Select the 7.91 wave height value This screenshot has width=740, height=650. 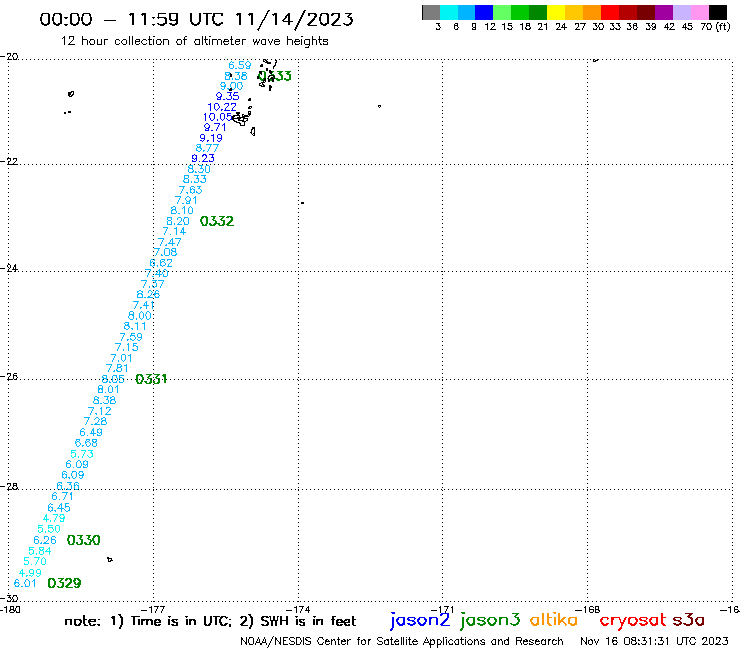pos(186,200)
